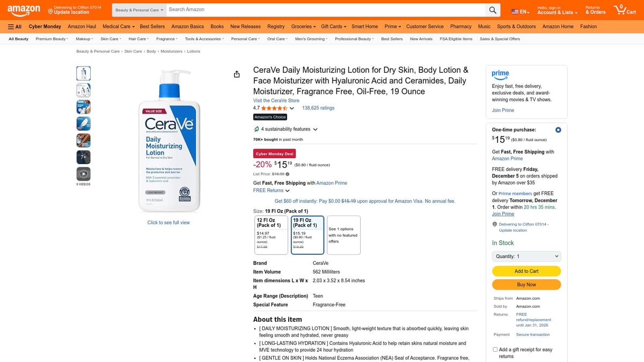Select the 12 Fl Oz size option
This screenshot has height=362, width=644.
[x=271, y=234]
